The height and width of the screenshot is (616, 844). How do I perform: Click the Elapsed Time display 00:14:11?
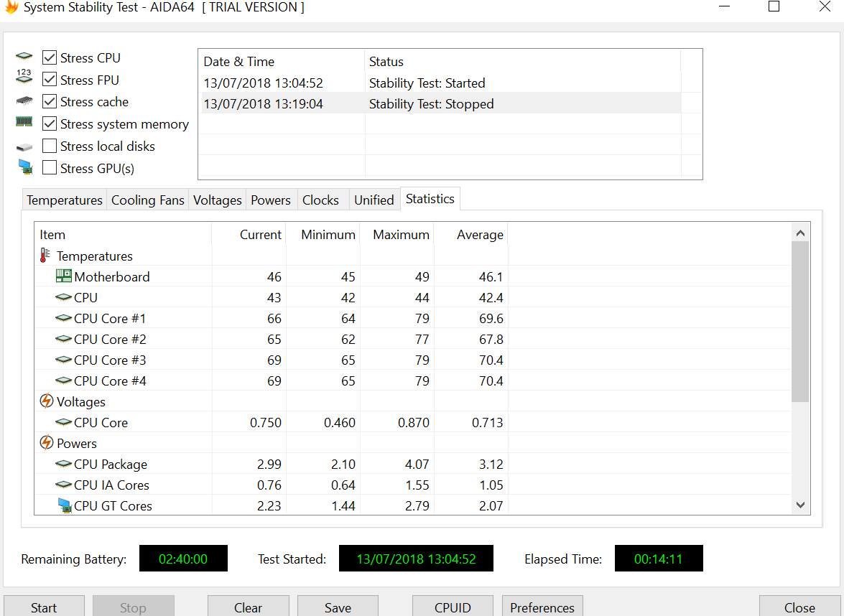pos(658,559)
